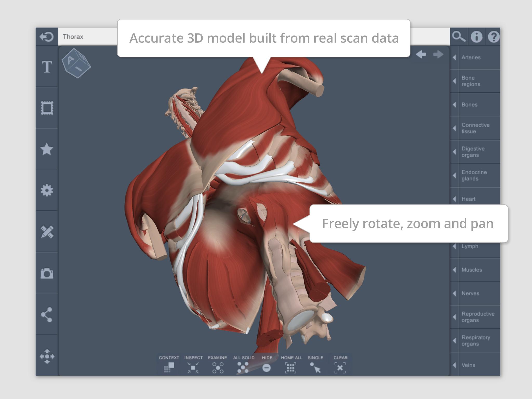Click the orientation cube
The image size is (532, 399).
(x=76, y=63)
